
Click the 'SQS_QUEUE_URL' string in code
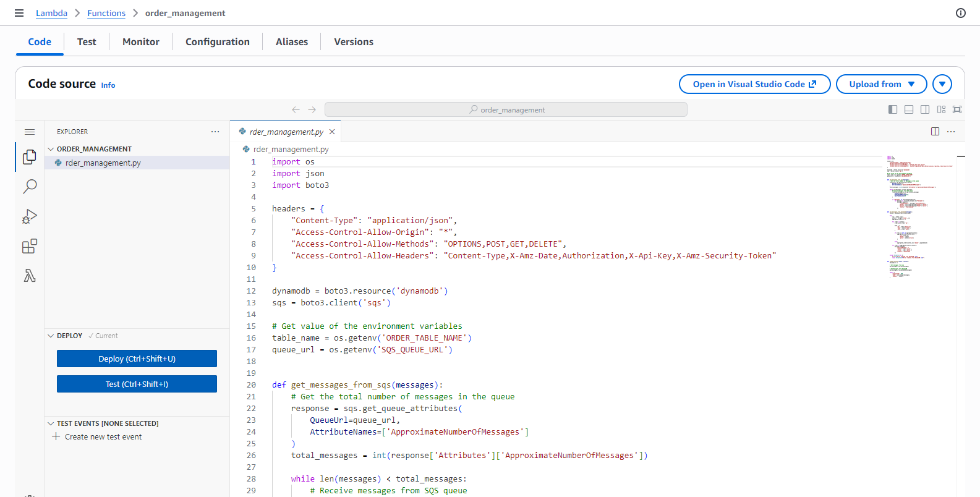412,350
